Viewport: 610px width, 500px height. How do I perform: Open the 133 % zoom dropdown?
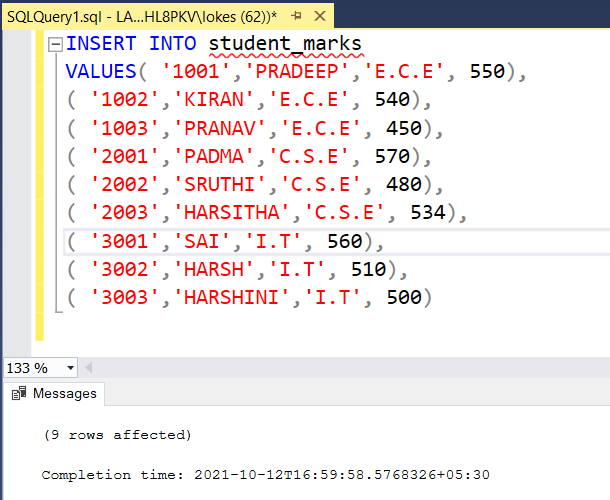[x=70, y=368]
